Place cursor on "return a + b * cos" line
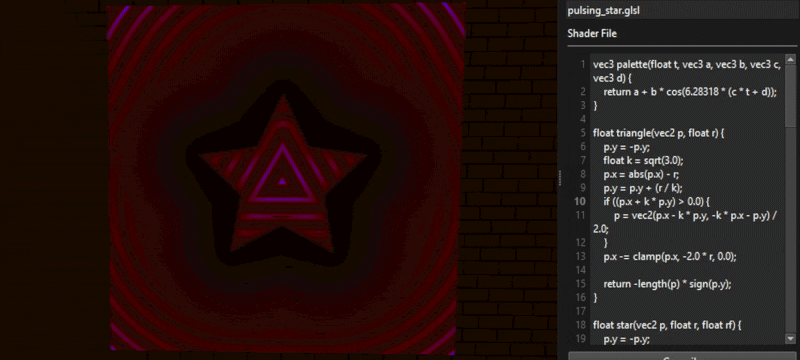The image size is (800, 360). click(x=690, y=92)
